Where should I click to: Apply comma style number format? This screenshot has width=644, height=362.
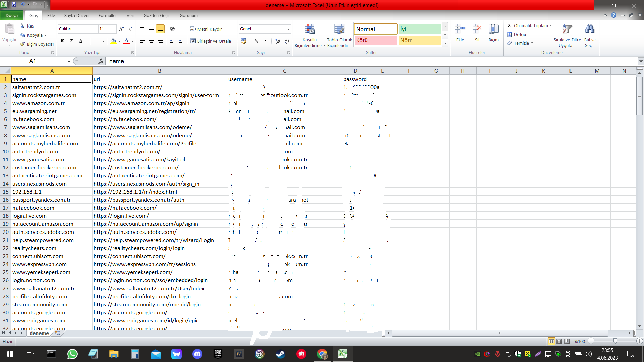[x=266, y=41]
